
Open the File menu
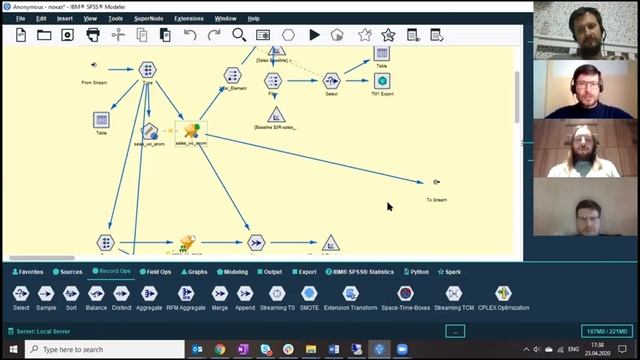[20, 19]
